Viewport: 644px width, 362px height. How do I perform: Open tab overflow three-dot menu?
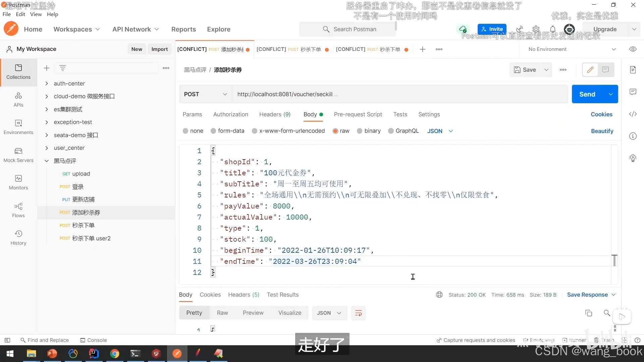(x=439, y=49)
